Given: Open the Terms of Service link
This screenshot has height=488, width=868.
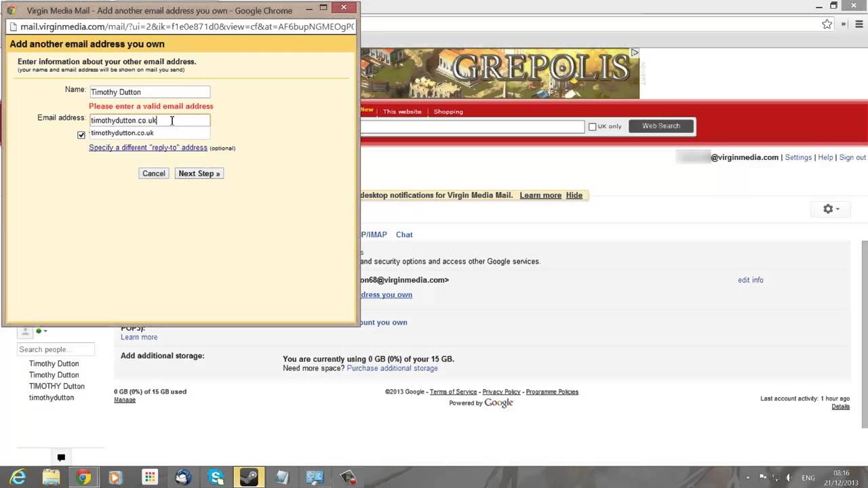Looking at the screenshot, I should point(453,392).
